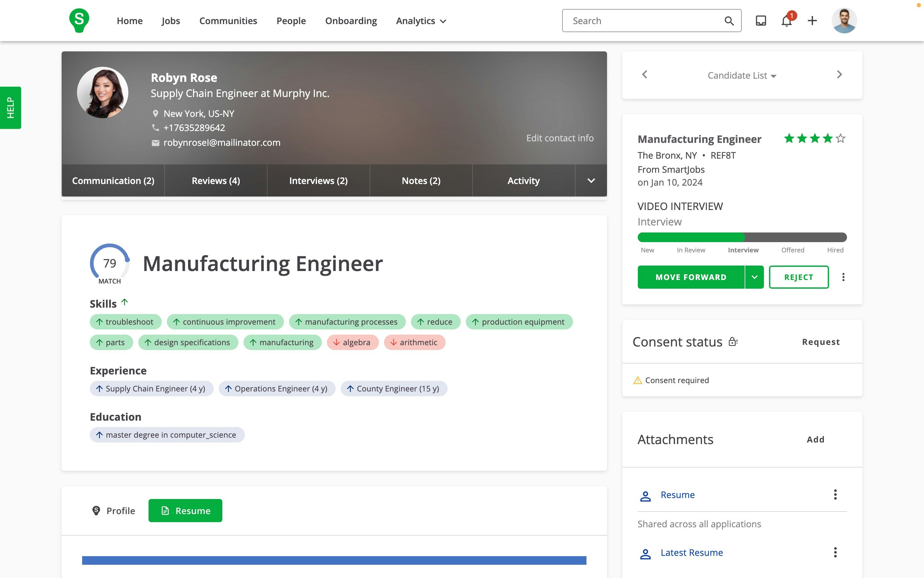Open options menu for Resume attachment
Image resolution: width=924 pixels, height=578 pixels.
835,495
